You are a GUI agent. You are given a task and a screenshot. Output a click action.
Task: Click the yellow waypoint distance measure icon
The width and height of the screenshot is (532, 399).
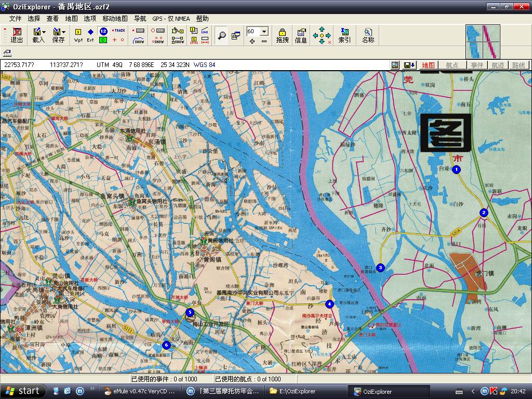point(194,40)
